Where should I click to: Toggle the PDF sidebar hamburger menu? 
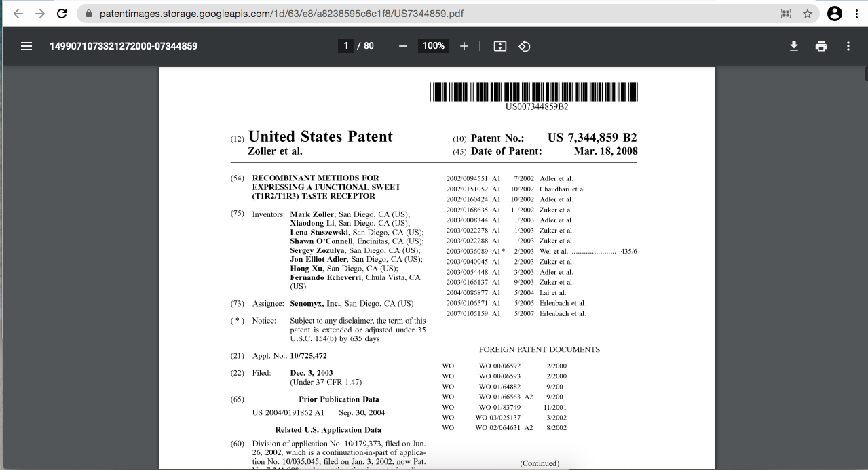(x=26, y=46)
